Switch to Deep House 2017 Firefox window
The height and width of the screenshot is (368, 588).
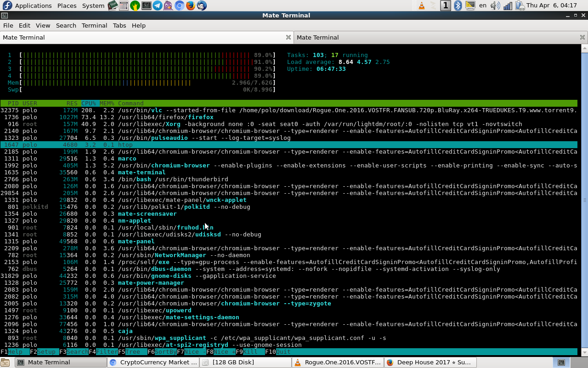click(x=430, y=362)
